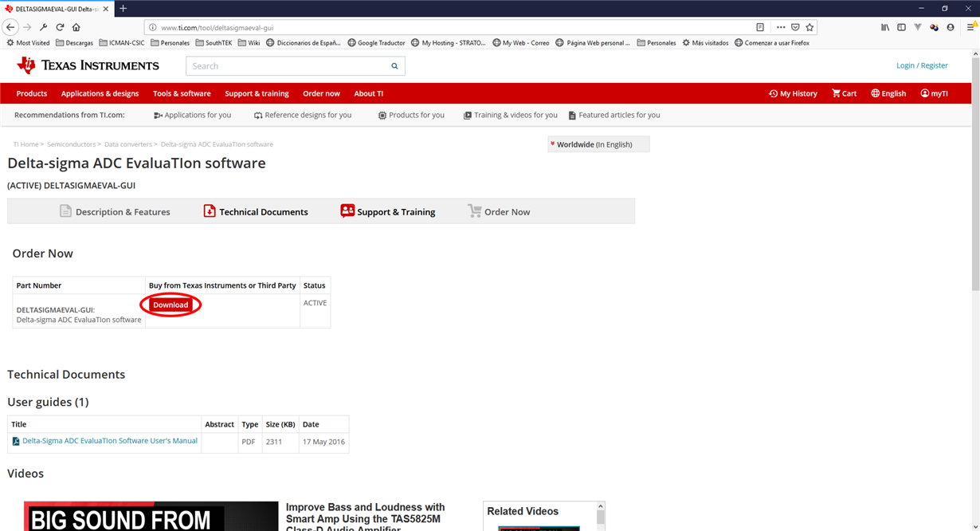Reload the page with the refresh icon
The width and height of the screenshot is (980, 531).
click(x=60, y=27)
